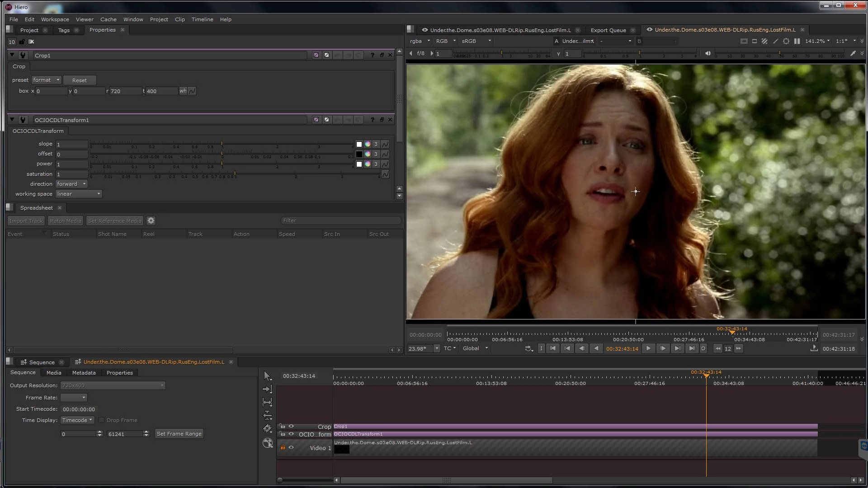
Task: Skip forward by 12 frames
Action: click(738, 348)
